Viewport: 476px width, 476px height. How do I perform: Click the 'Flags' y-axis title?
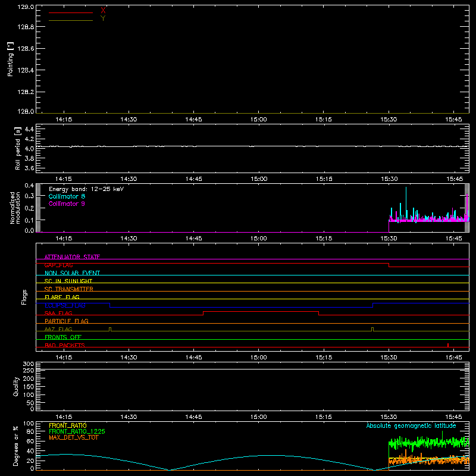pyautogui.click(x=24, y=297)
